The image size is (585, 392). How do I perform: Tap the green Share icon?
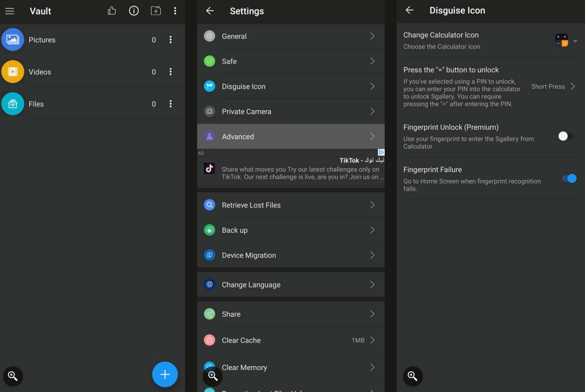[209, 314]
